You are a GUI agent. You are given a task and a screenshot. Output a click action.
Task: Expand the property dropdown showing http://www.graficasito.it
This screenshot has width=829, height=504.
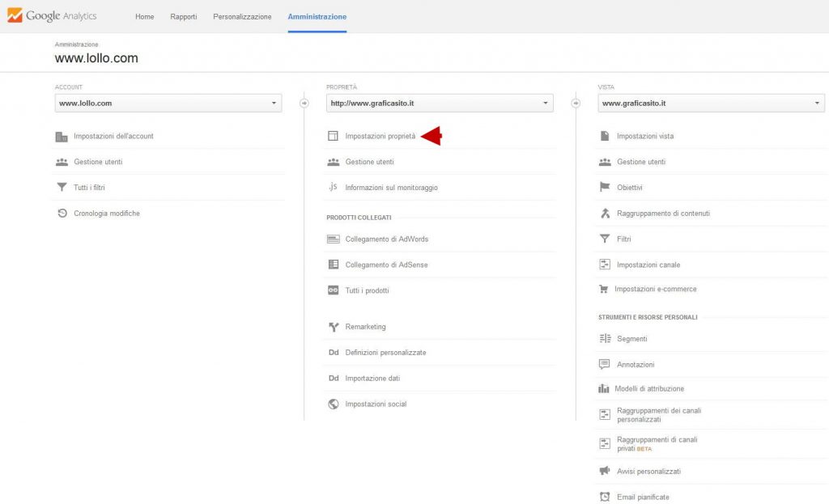coord(440,103)
